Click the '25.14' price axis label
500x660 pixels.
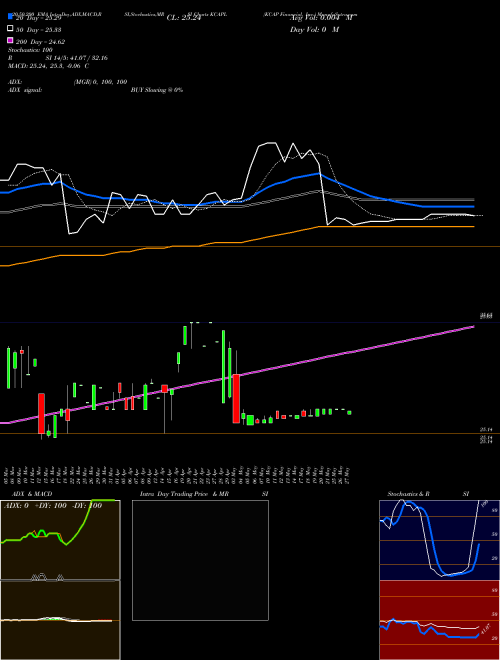click(486, 429)
